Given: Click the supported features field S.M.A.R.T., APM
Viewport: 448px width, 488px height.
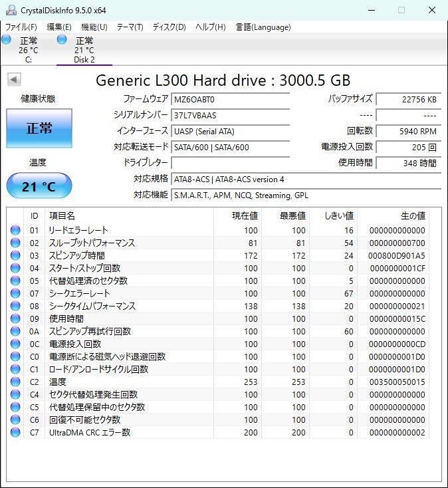Looking at the screenshot, I should (x=306, y=195).
